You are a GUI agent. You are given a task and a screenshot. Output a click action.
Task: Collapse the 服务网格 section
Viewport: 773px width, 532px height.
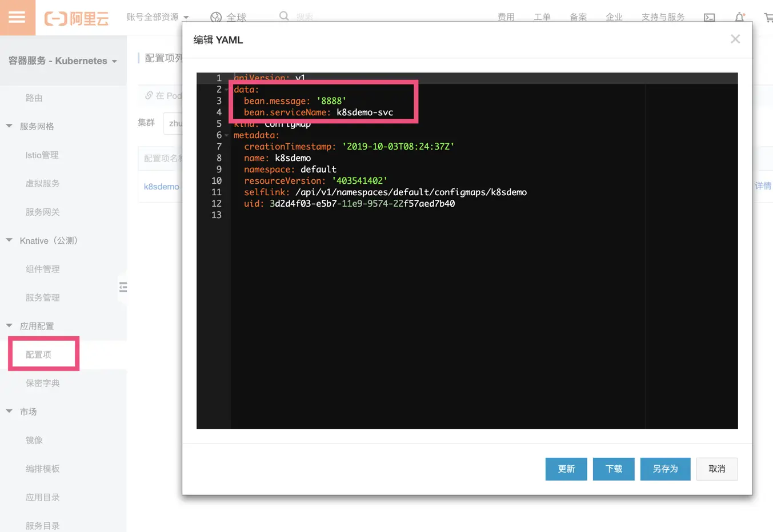pos(9,126)
